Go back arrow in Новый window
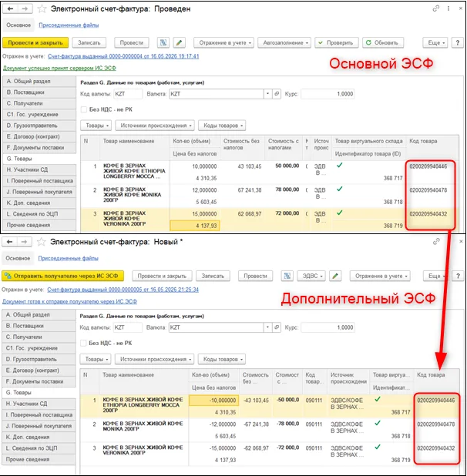The image size is (467, 476). (x=10, y=242)
